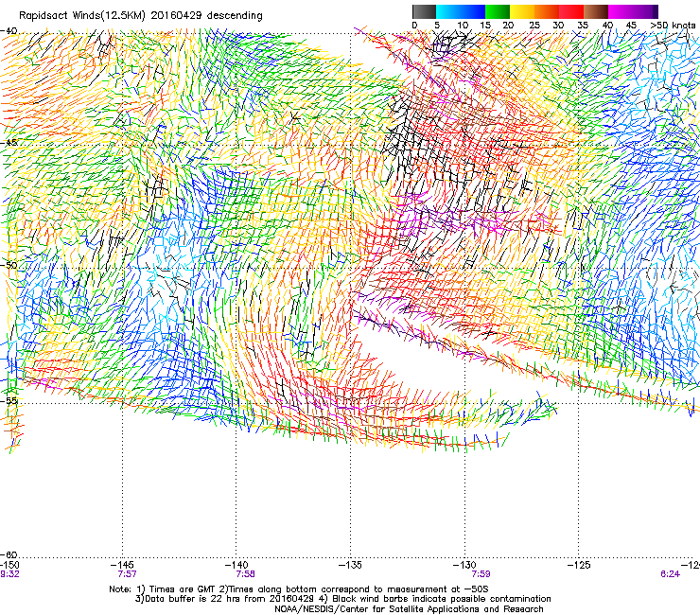The height and width of the screenshot is (615, 700).
Task: Click the '20' legend scale label
Action: point(508,26)
